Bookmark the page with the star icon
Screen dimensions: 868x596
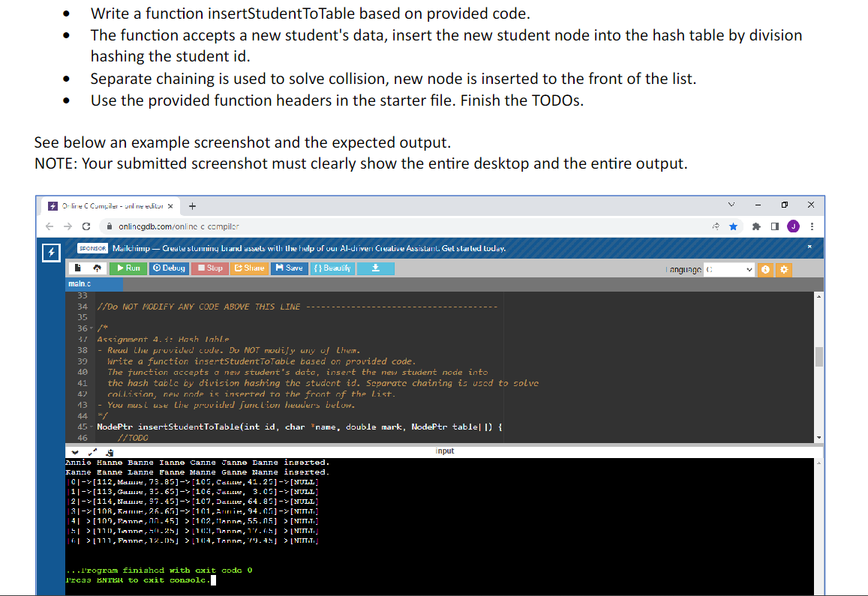[733, 226]
